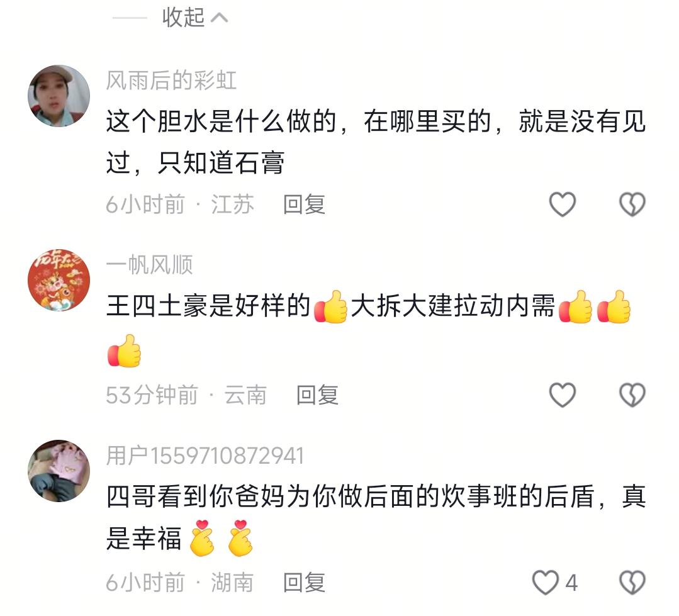Image resolution: width=679 pixels, height=616 pixels.
Task: Reply to 一帆风顺's comment via 回复
Action: coord(317,395)
